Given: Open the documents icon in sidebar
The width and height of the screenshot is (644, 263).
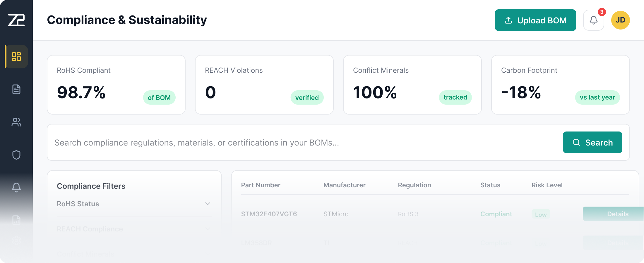Looking at the screenshot, I should (x=16, y=89).
